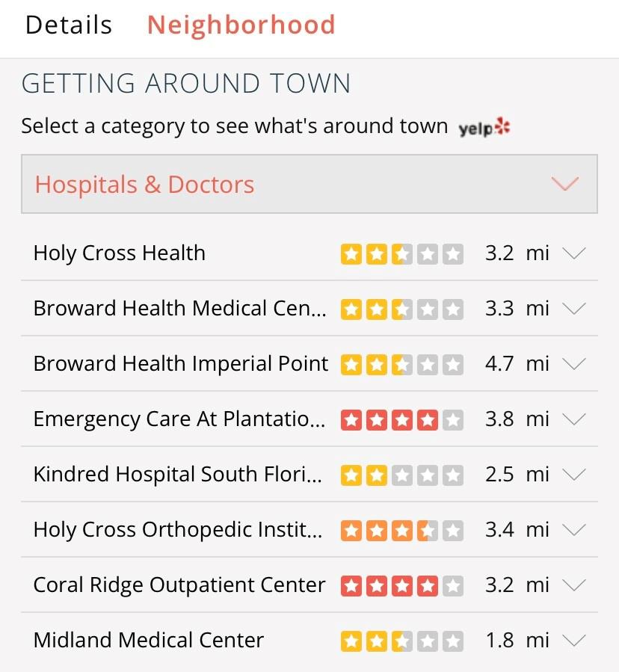Open the Holy Cross Orthopedic Institute listing
Image resolution: width=619 pixels, height=672 pixels.
click(x=309, y=530)
